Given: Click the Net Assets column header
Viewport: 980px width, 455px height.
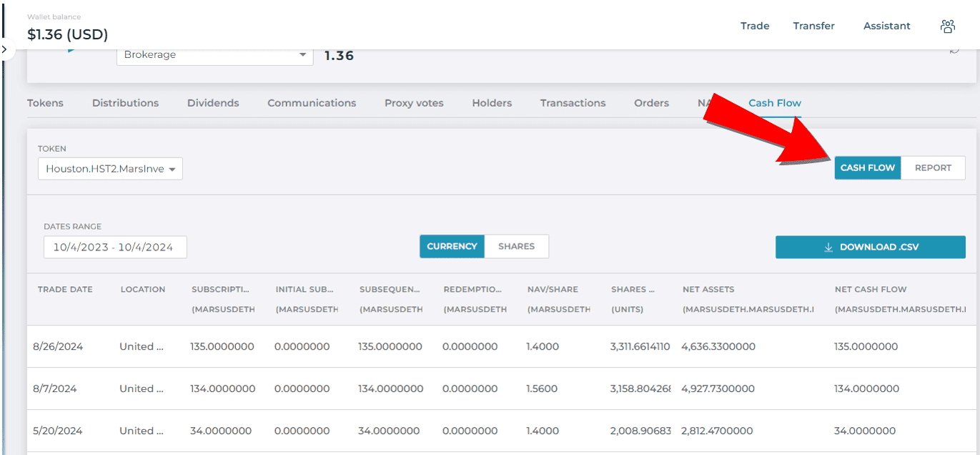Looking at the screenshot, I should (708, 289).
